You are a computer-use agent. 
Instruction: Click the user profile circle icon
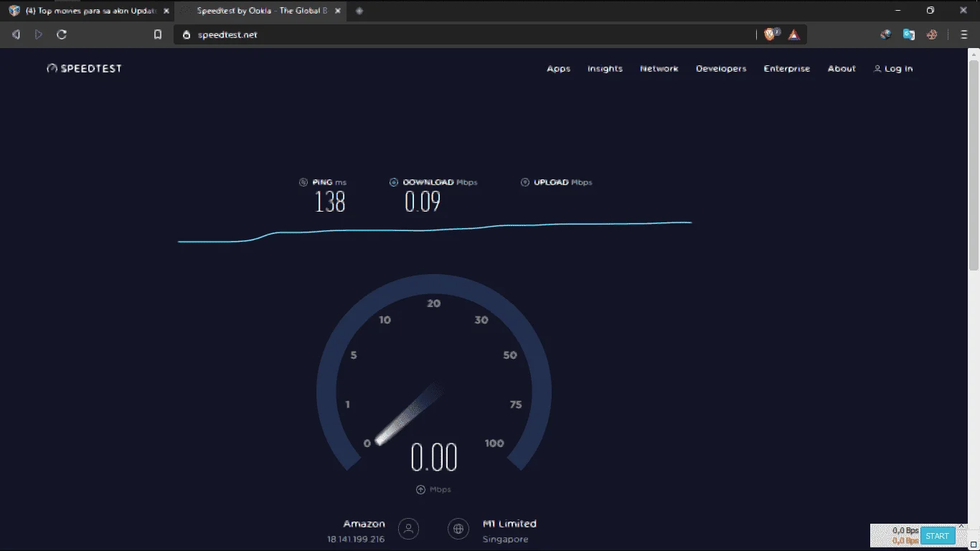(409, 529)
